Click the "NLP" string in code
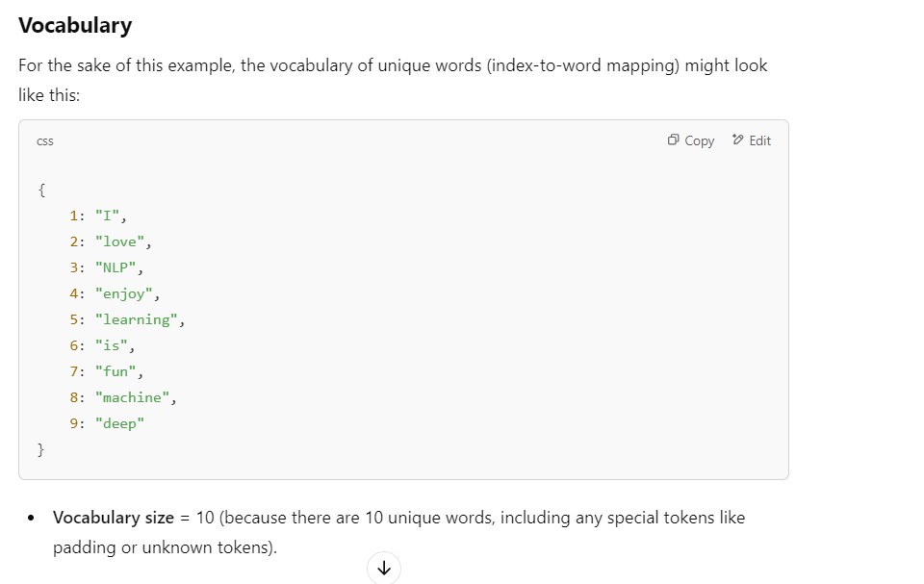 coord(115,267)
